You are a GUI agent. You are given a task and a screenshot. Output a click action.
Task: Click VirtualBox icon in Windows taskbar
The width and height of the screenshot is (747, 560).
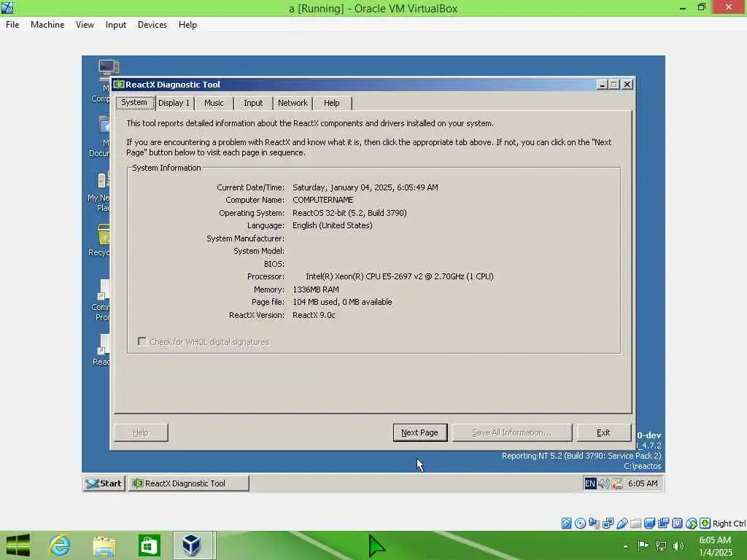click(x=192, y=545)
